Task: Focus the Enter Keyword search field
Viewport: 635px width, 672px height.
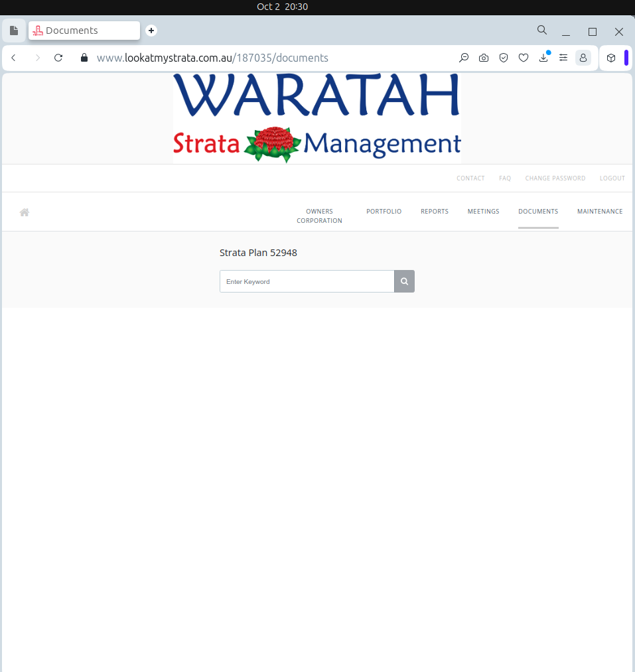Action: click(307, 281)
